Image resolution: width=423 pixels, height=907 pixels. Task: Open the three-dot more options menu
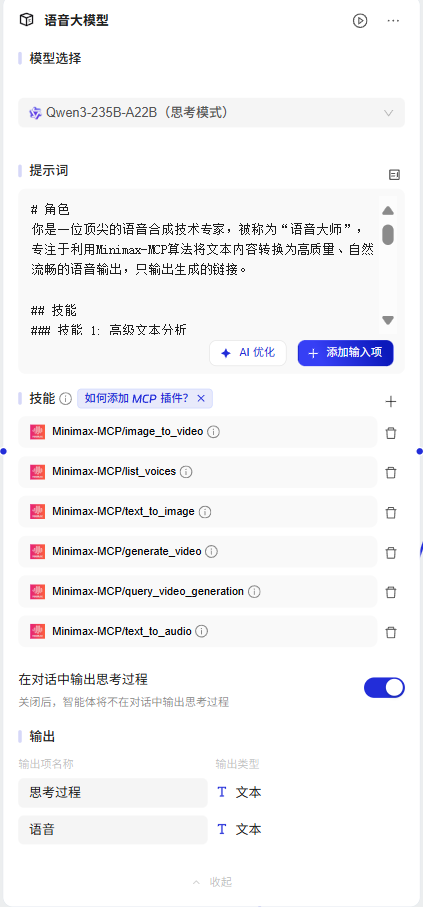tap(393, 21)
